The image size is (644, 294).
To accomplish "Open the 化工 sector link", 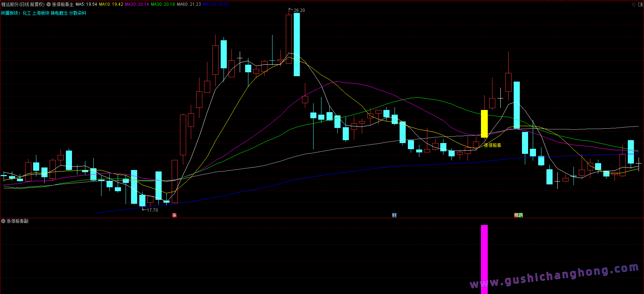I will [x=27, y=13].
